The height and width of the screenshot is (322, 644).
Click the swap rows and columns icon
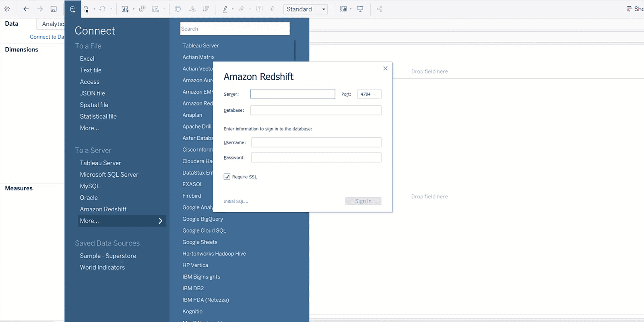[178, 9]
